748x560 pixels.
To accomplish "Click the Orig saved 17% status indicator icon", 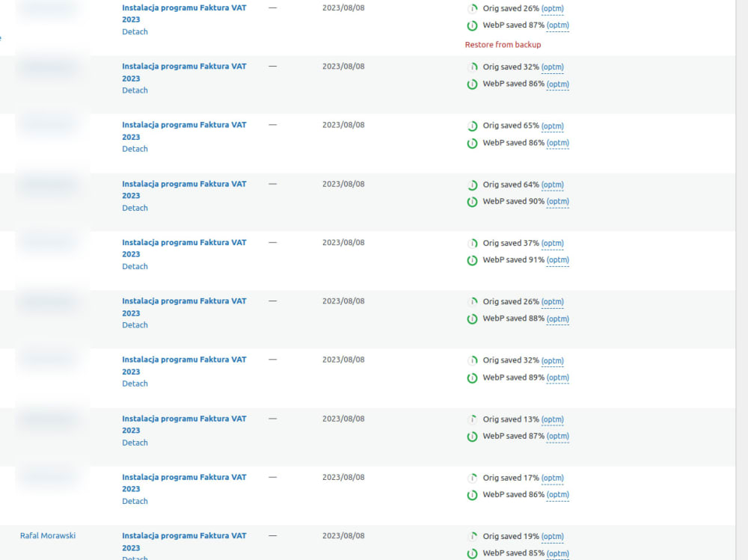I will (x=472, y=478).
